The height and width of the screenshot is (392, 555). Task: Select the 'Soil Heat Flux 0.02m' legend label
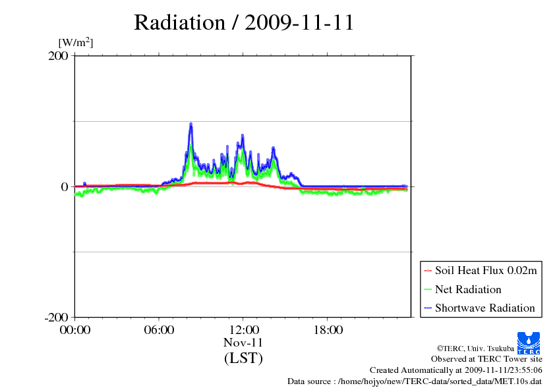click(486, 271)
